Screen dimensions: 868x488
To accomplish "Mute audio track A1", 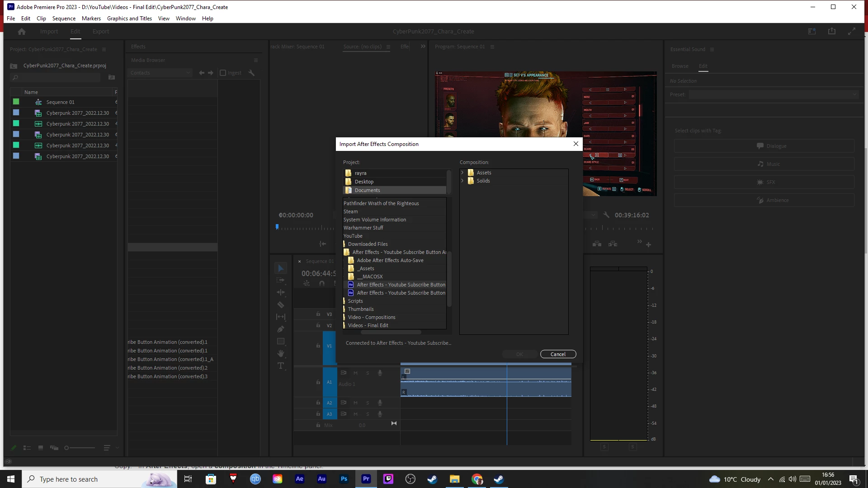I will tap(355, 373).
